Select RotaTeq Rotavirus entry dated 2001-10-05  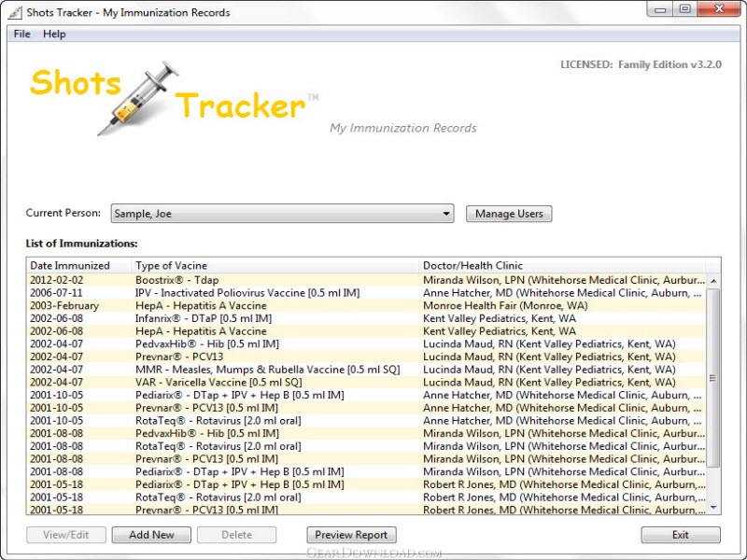[218, 421]
